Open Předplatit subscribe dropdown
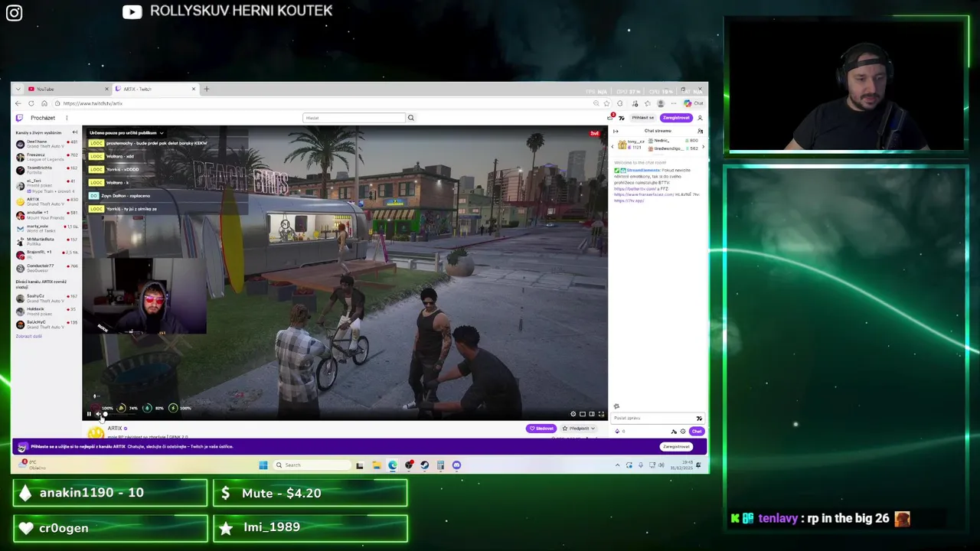The height and width of the screenshot is (551, 980). 579,429
